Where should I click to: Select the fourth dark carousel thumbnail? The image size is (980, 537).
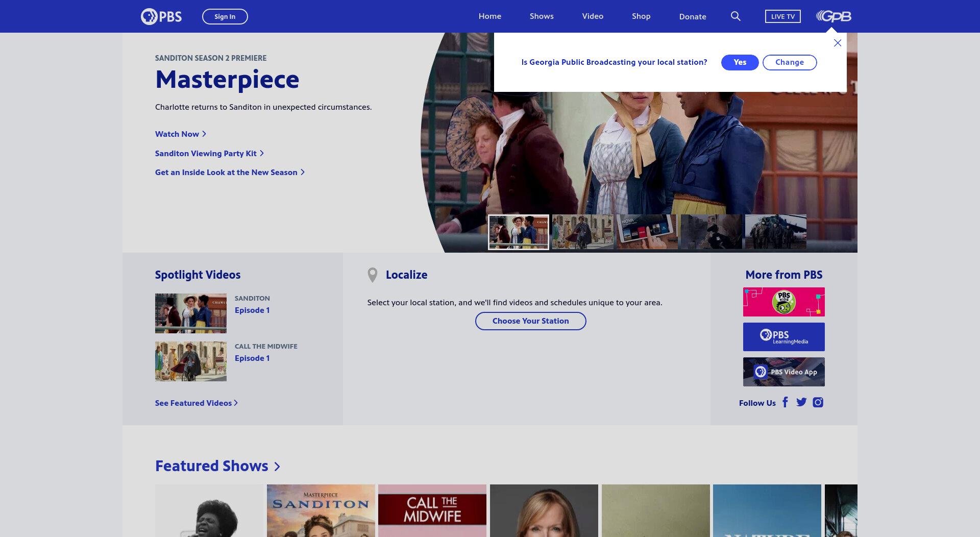point(712,232)
